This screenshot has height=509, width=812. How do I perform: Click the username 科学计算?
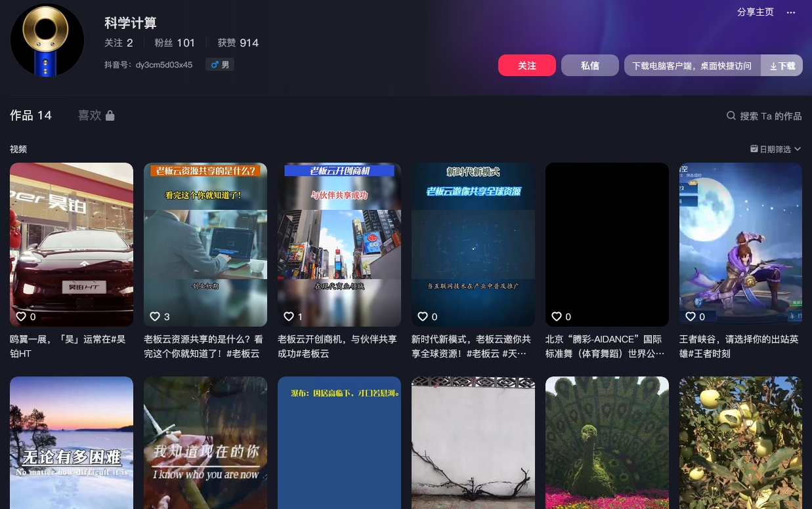131,23
